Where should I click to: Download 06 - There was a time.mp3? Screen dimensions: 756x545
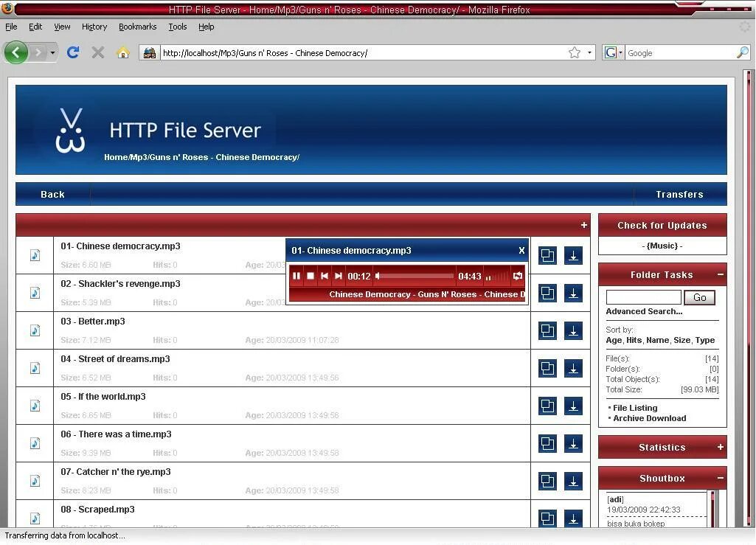(573, 444)
